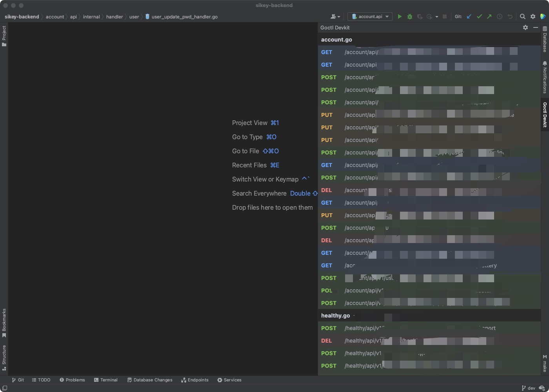Open Search Everywhere magnifier icon
Viewport: 549px width, 392px height.
pyautogui.click(x=523, y=16)
